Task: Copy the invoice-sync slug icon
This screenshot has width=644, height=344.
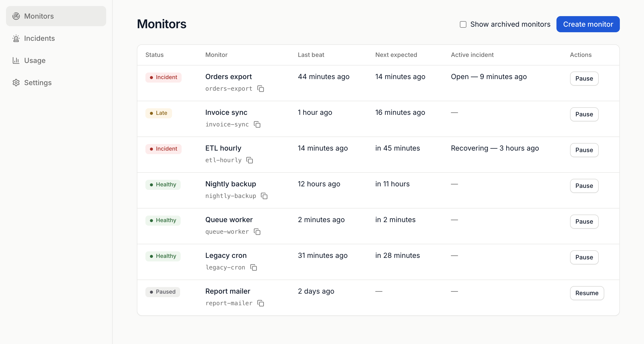Action: 257,124
